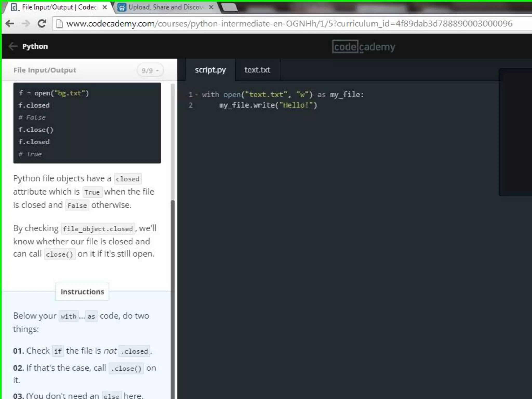
Task: Reload the page with the refresh icon
Action: click(42, 24)
